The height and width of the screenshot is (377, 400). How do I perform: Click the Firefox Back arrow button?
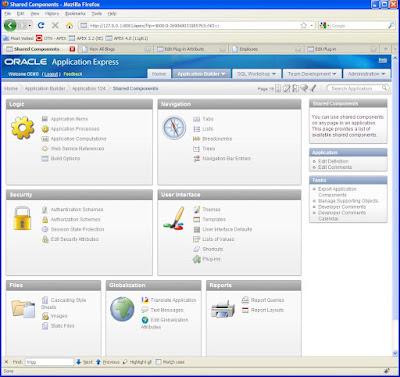[x=10, y=25]
